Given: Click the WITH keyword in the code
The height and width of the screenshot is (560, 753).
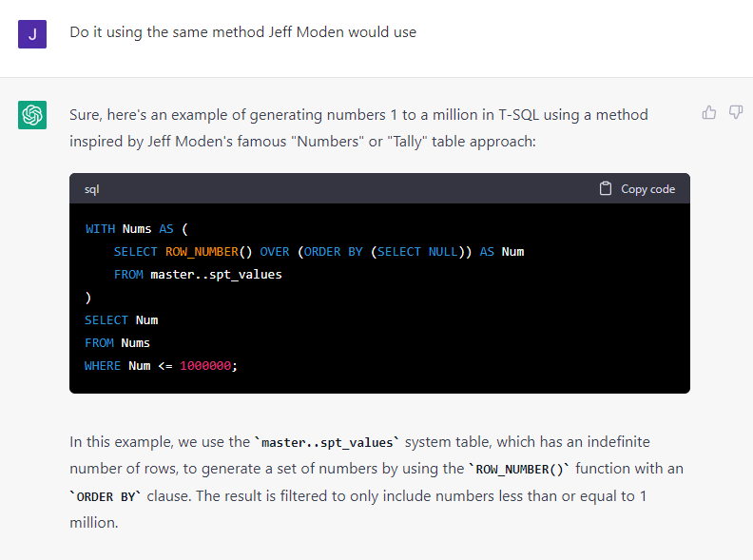Looking at the screenshot, I should click(x=100, y=229).
